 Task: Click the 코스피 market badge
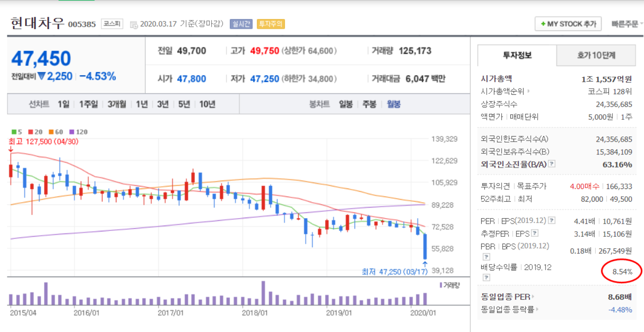coord(112,24)
